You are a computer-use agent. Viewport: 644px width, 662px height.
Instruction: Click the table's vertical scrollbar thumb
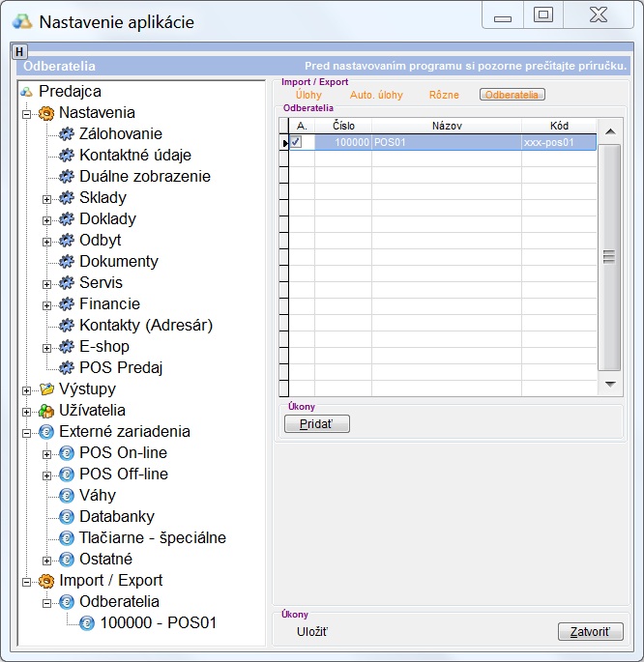pos(608,256)
